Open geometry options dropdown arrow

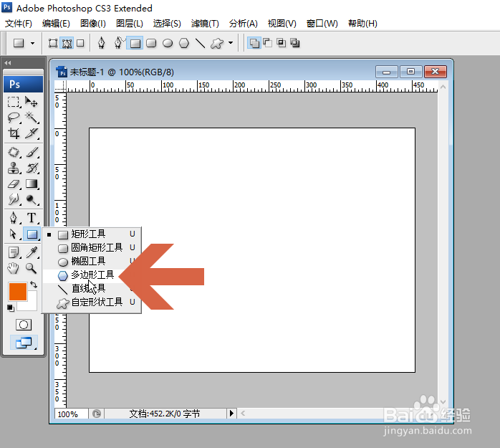231,43
